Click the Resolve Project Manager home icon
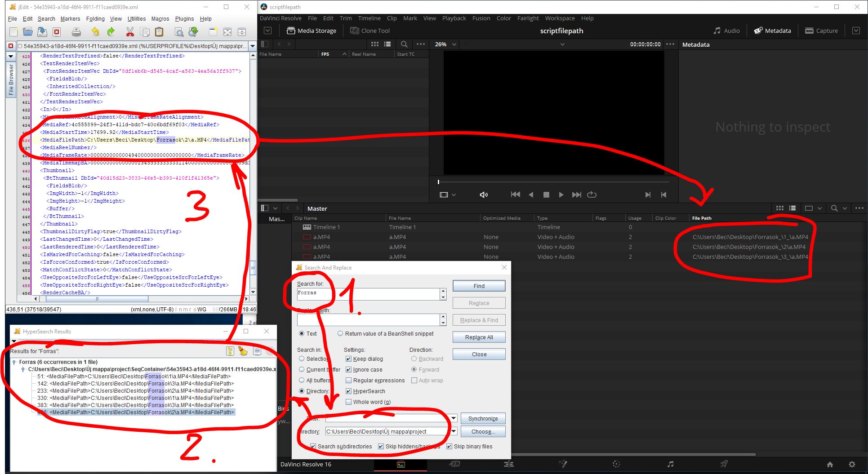Image resolution: width=868 pixels, height=474 pixels. pos(830,465)
